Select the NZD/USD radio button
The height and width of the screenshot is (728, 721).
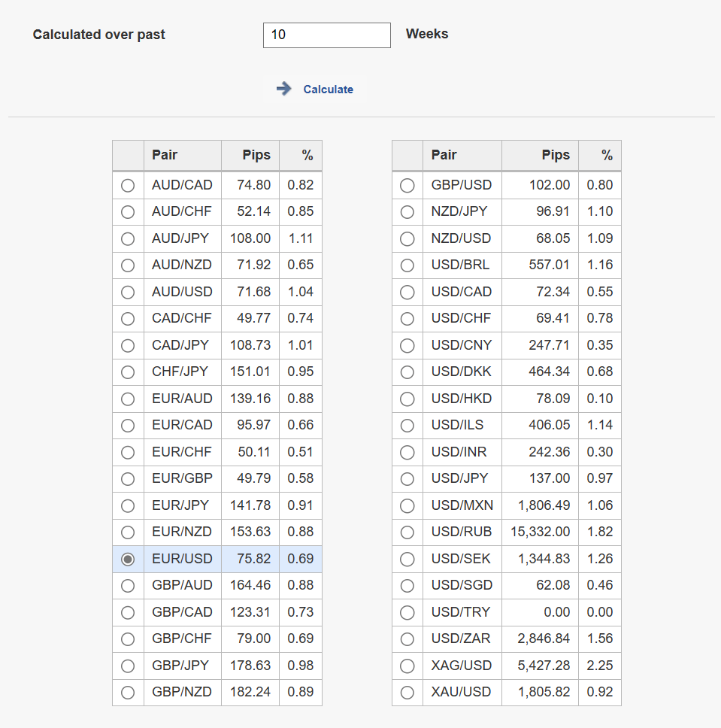407,238
